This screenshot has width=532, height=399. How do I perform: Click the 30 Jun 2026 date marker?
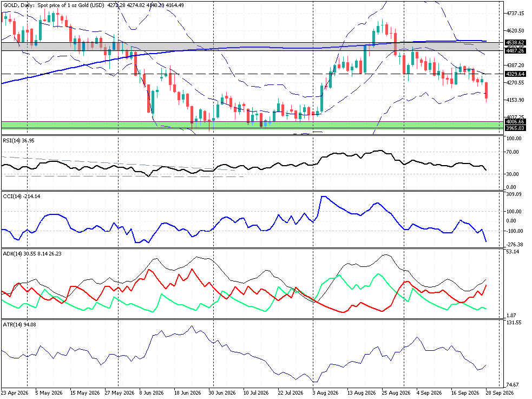click(222, 393)
